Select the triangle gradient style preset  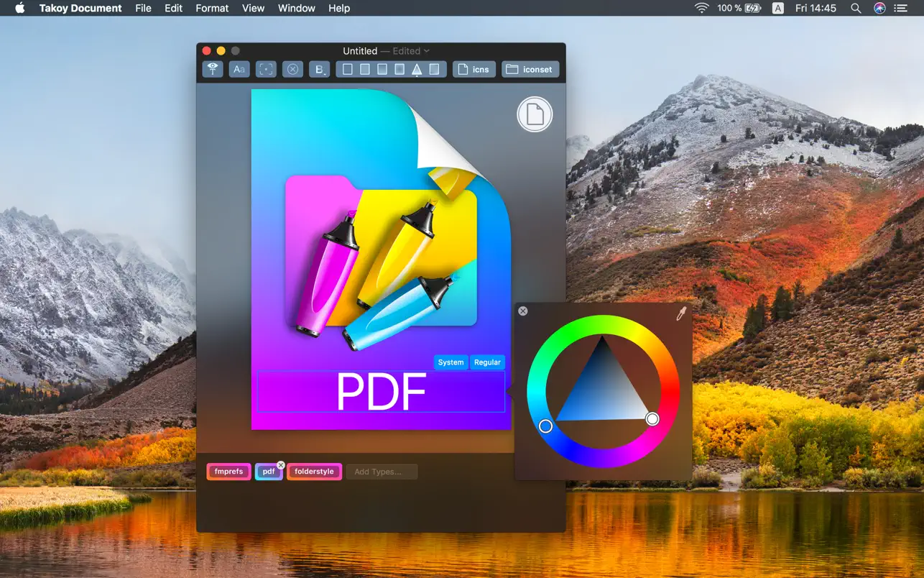[x=417, y=69]
